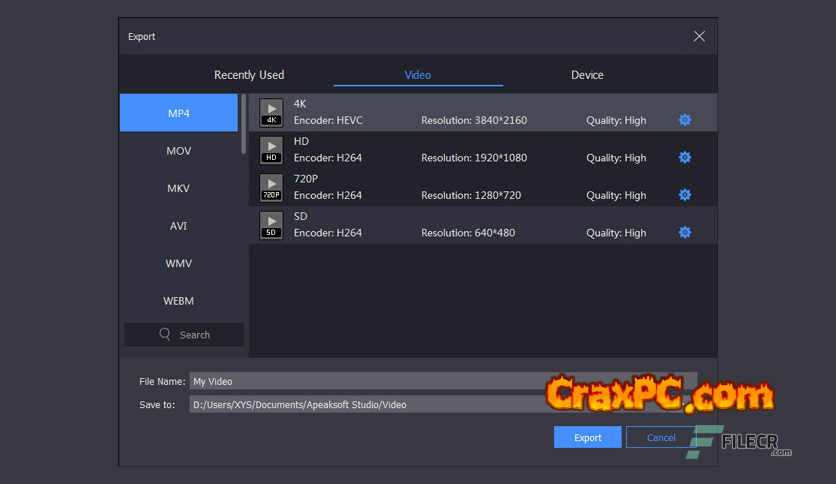
Task: Click the Export button
Action: (587, 437)
